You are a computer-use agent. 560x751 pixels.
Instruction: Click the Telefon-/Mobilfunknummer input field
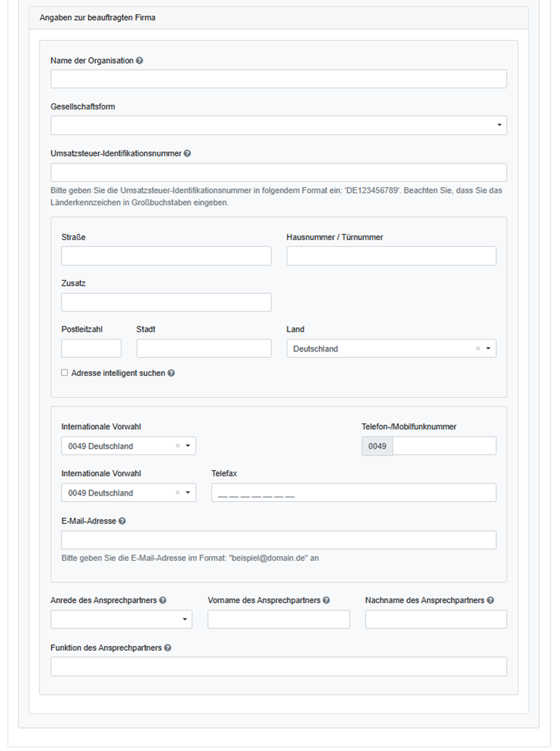444,446
